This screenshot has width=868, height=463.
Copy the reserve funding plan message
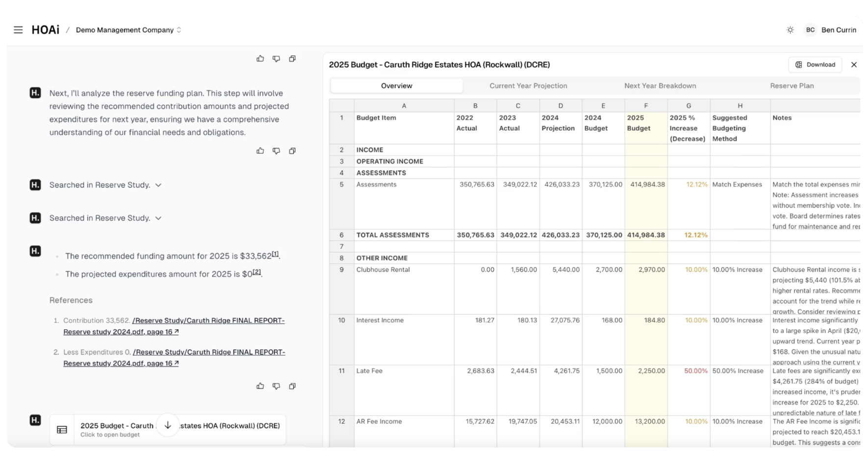pos(292,151)
